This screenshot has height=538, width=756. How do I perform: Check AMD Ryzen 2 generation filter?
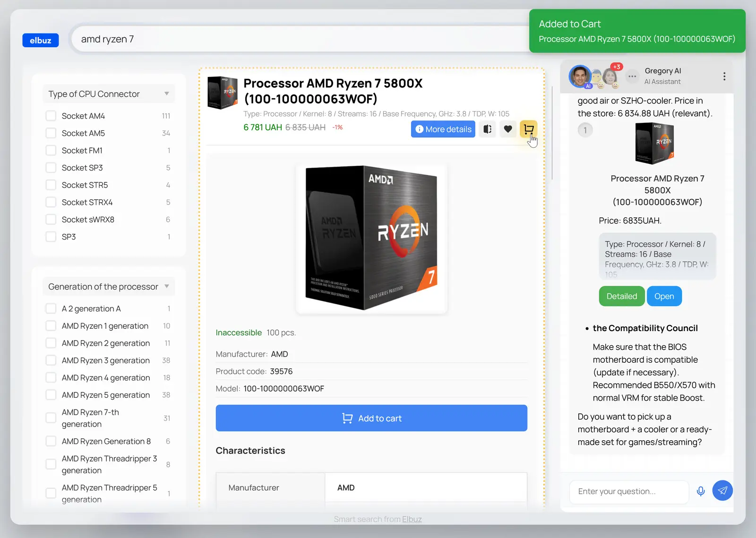tap(51, 343)
